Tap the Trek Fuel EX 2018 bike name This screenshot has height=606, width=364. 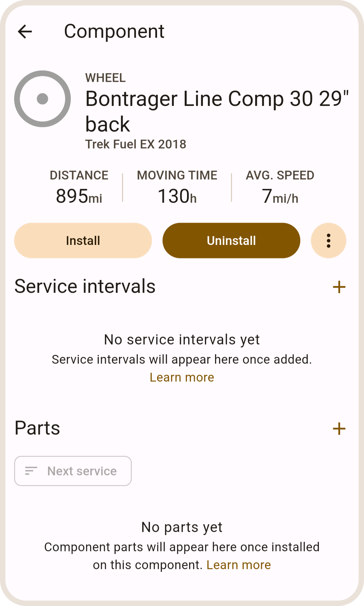click(135, 144)
